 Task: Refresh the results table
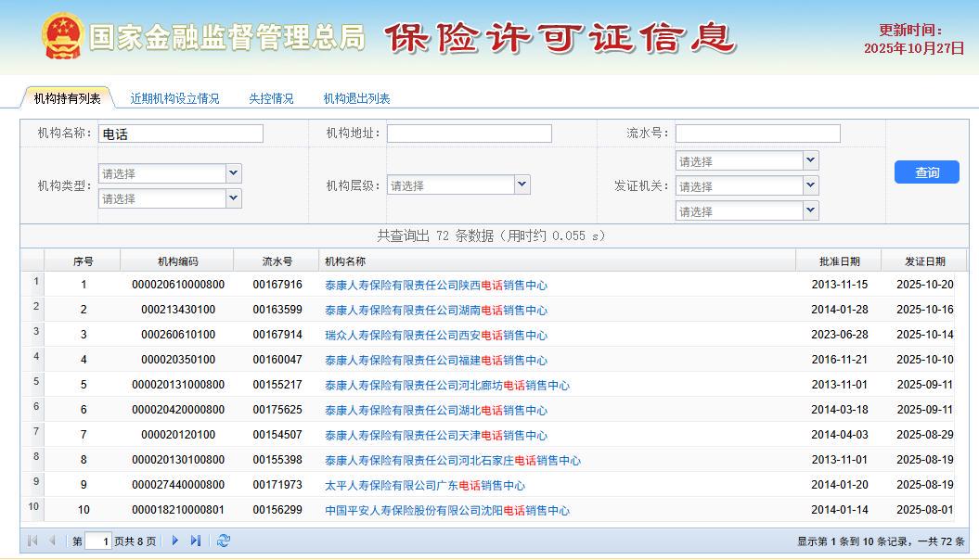click(223, 541)
